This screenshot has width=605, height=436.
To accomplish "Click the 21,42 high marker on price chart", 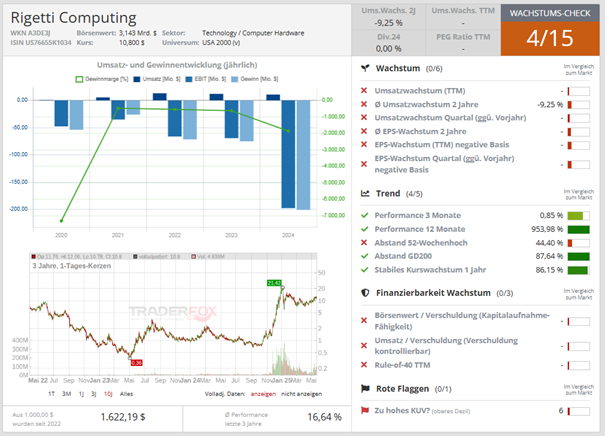I will click(x=274, y=283).
